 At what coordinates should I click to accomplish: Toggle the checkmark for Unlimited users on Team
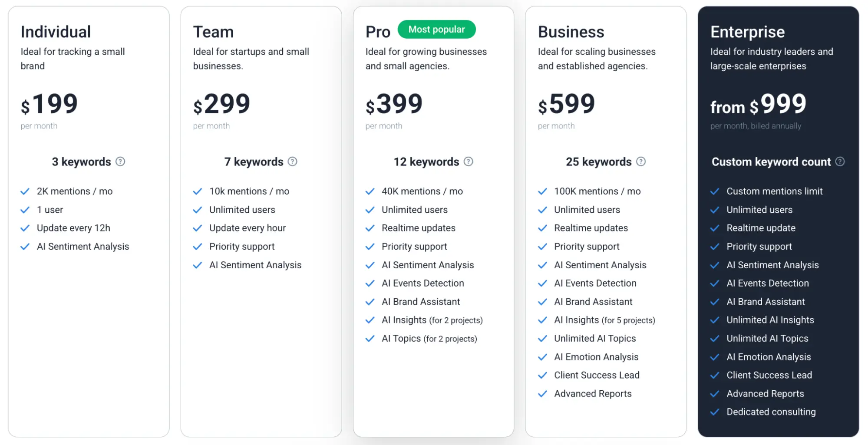[x=197, y=210]
